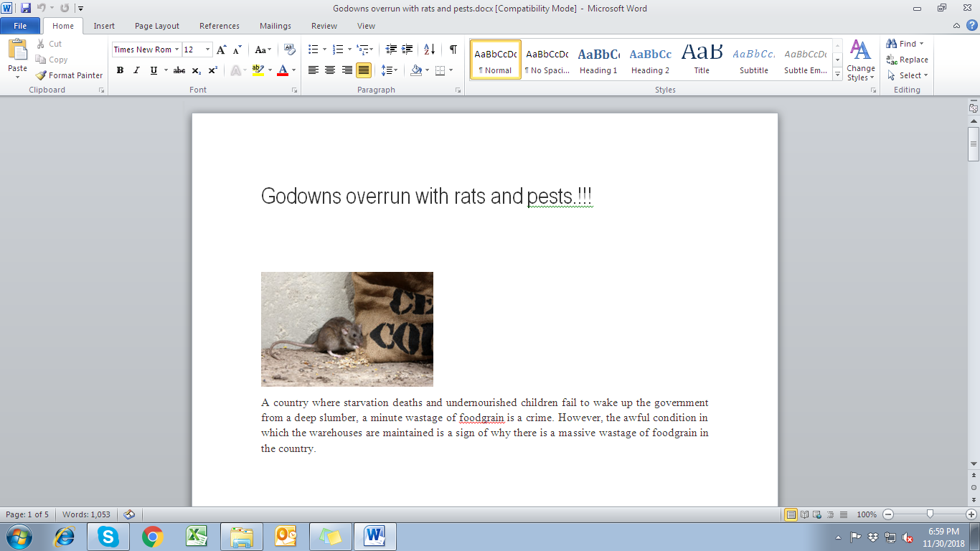Open the font size dropdown
Screen dimensions: 980x551
coord(208,49)
